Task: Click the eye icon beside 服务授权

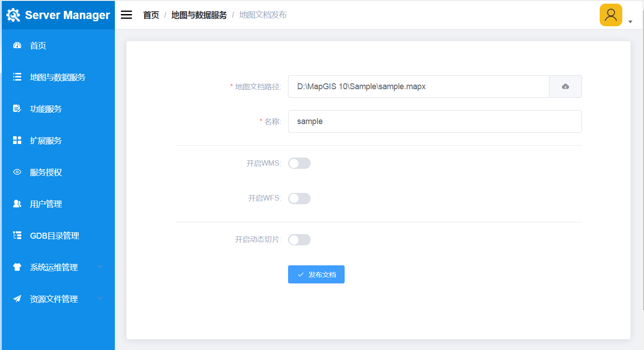Action: [17, 172]
